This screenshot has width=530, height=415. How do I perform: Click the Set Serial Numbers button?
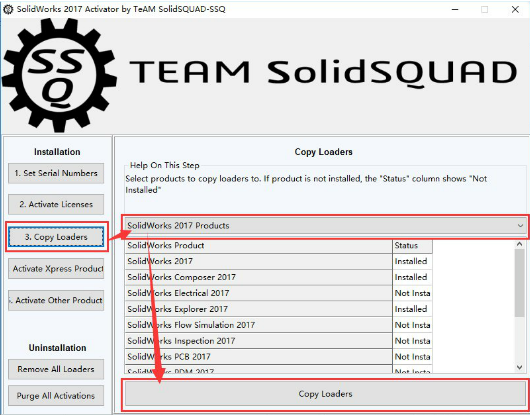click(56, 173)
